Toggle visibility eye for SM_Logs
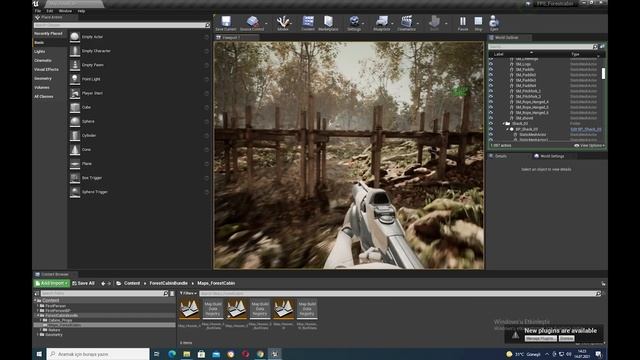This screenshot has width=640, height=360. [491, 64]
